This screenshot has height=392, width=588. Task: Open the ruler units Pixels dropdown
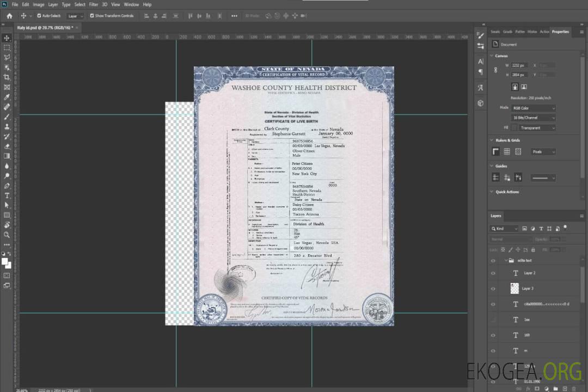pyautogui.click(x=543, y=151)
